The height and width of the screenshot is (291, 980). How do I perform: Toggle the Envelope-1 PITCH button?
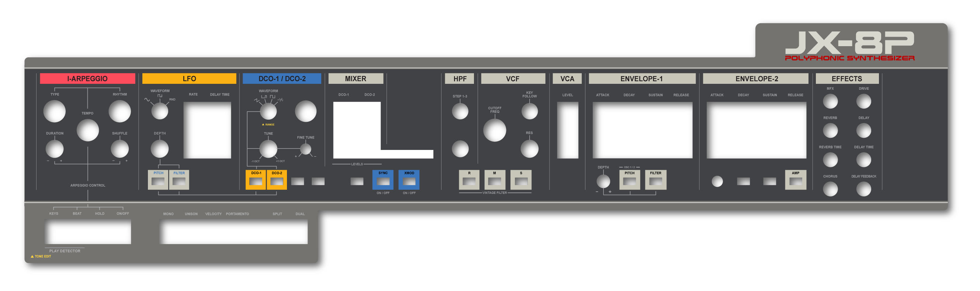point(629,180)
